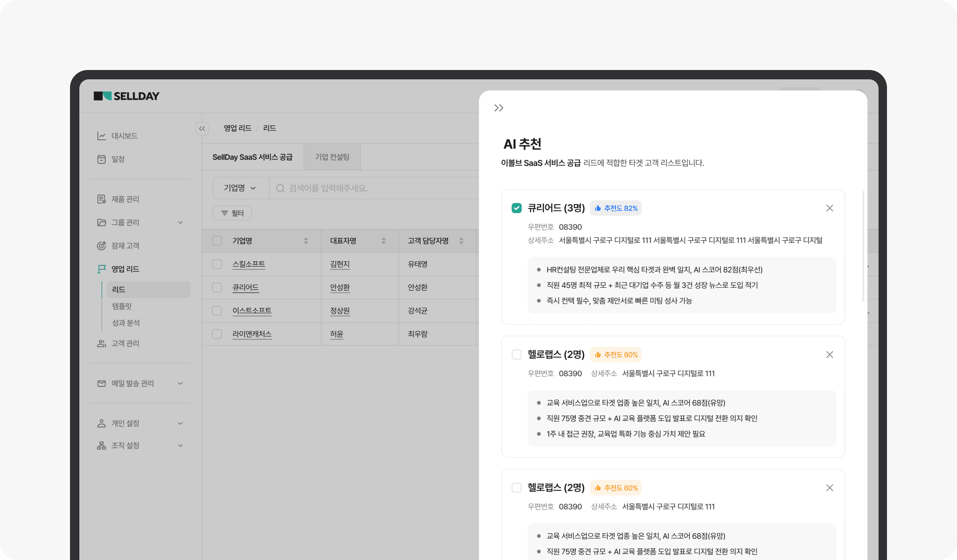Collapse the sidebar with double-chevron icon
This screenshot has width=957, height=560.
point(202,128)
